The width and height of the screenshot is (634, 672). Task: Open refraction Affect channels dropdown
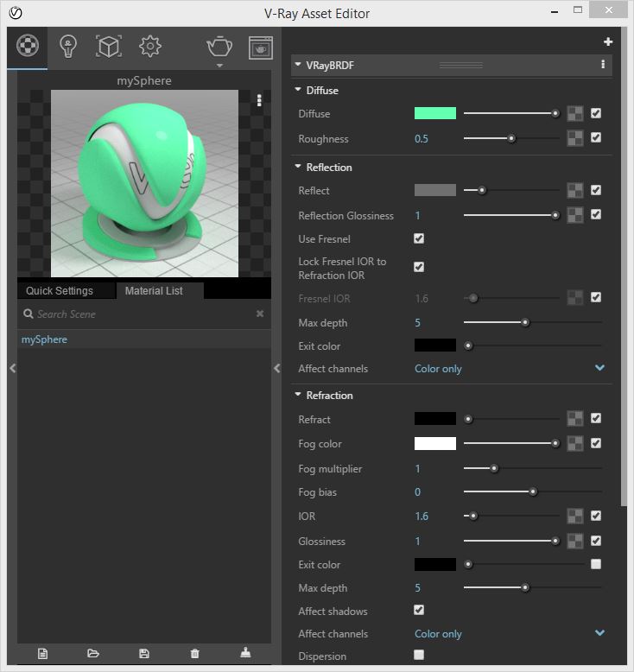click(510, 633)
